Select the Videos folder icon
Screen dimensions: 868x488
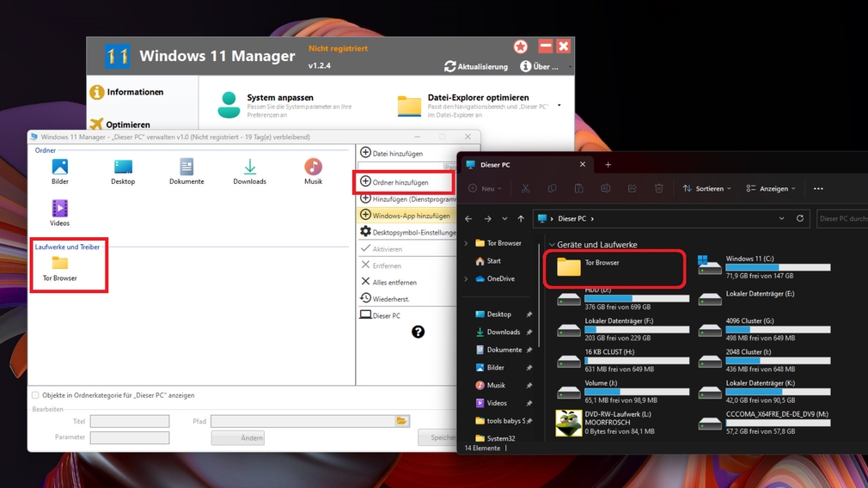59,209
